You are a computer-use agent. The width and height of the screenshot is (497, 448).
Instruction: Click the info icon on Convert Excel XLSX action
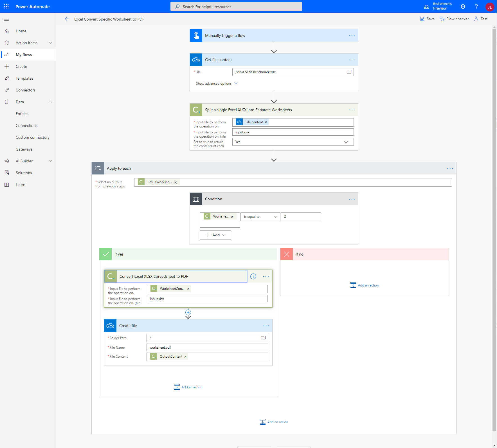[x=253, y=276]
